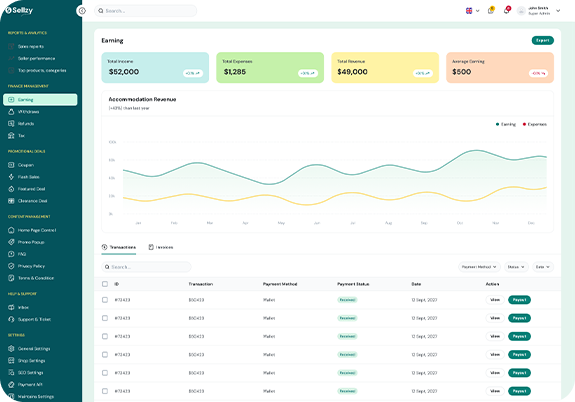Focus the transactions table search field
Image resolution: width=575 pixels, height=402 pixels.
tap(146, 267)
